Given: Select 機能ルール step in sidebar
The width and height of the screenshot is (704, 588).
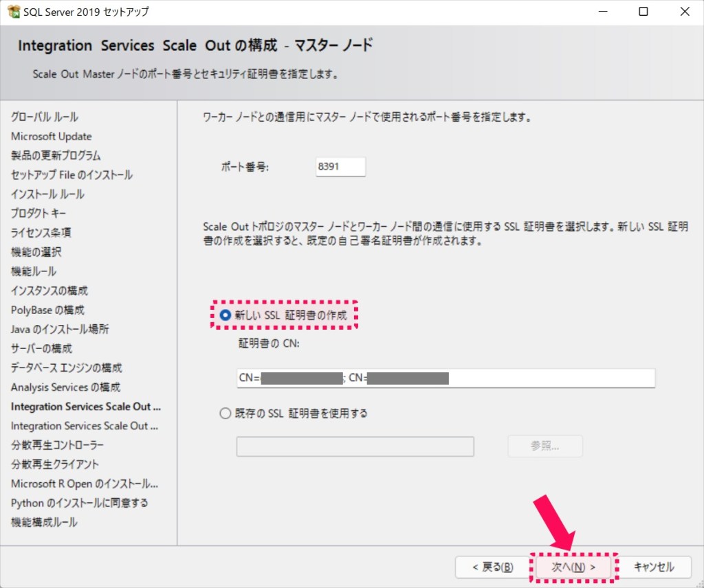Looking at the screenshot, I should (x=34, y=271).
